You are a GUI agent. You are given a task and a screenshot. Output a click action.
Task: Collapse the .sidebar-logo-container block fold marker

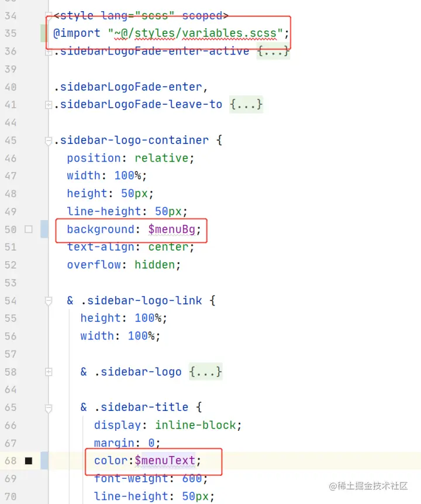pos(48,140)
